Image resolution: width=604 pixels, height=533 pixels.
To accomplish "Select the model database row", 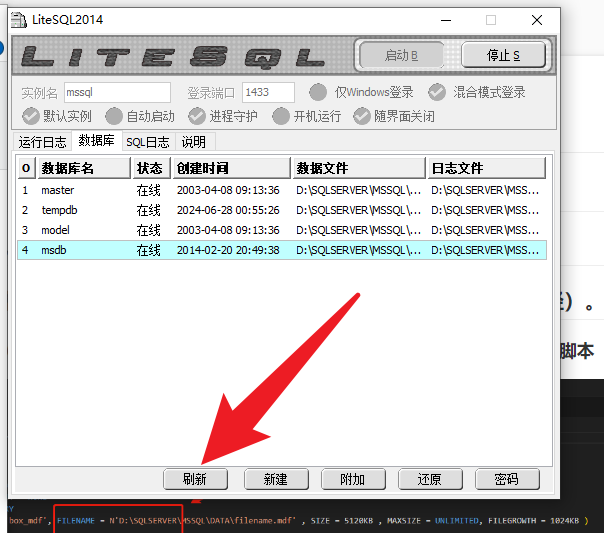I will pos(282,230).
